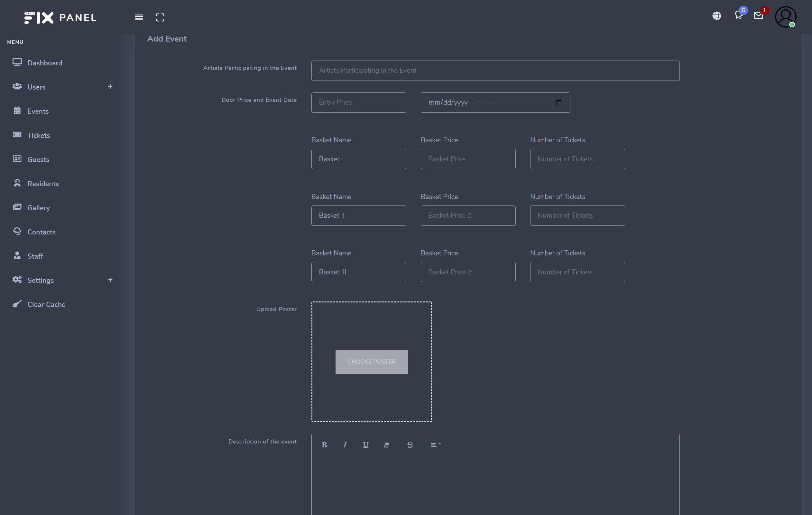Viewport: 812px width, 515px height.
Task: Apply bold formatting in description editor
Action: 324,445
